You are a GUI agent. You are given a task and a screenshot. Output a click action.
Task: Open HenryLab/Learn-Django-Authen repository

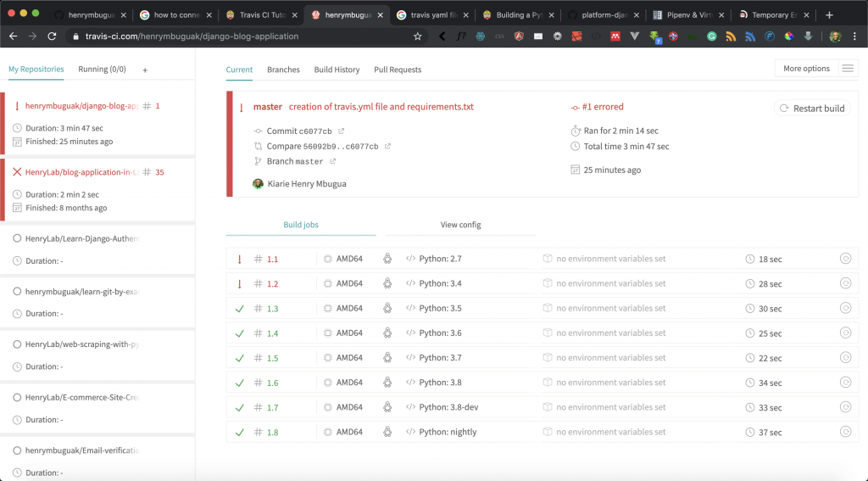81,239
